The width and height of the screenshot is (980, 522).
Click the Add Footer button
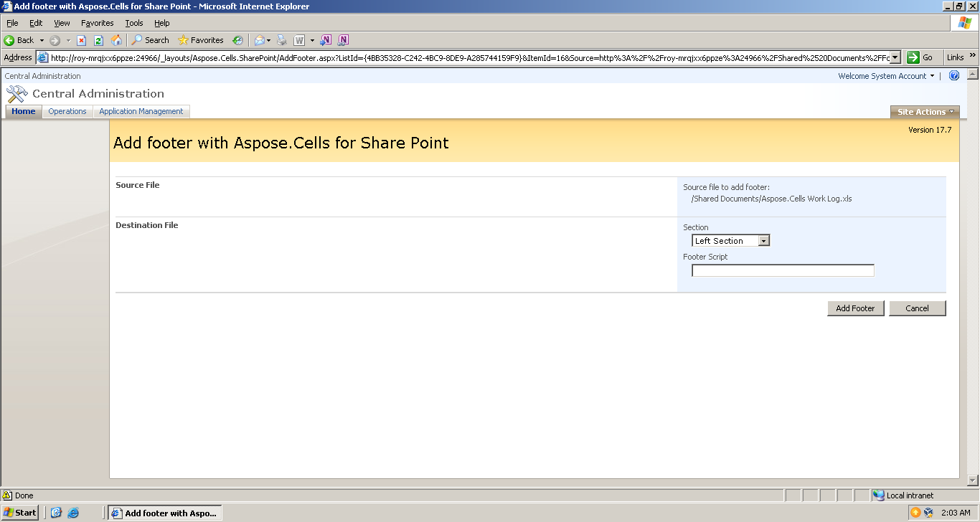coord(855,308)
